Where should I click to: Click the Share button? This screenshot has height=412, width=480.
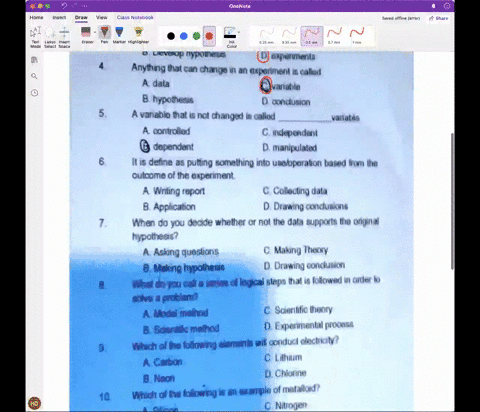point(439,18)
